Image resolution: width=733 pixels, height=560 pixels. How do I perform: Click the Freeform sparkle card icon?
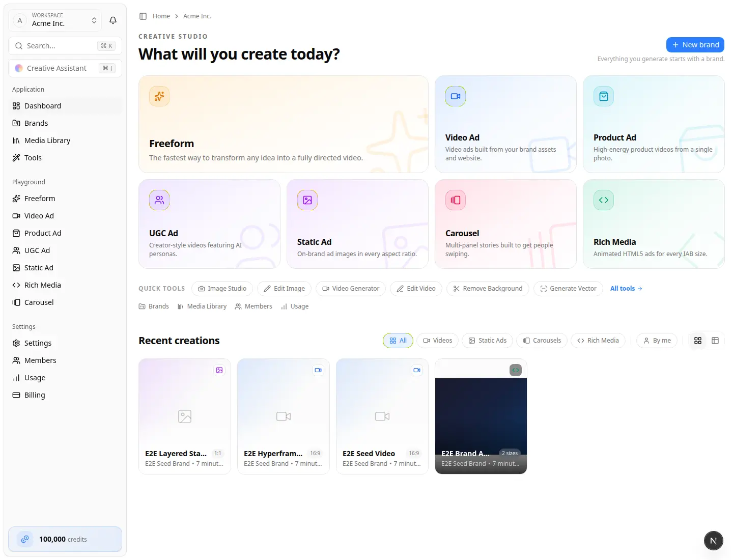[159, 96]
